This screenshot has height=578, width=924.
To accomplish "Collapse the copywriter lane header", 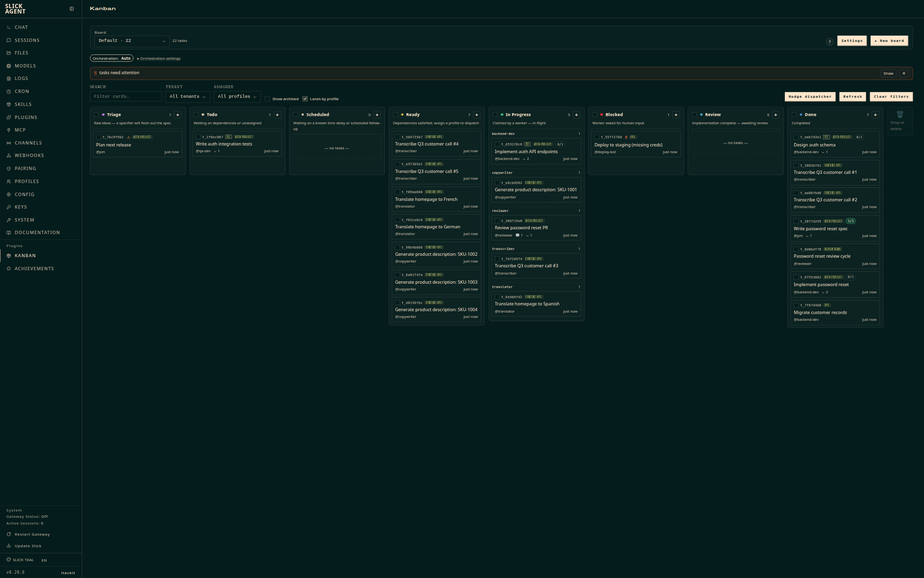I will pyautogui.click(x=536, y=173).
